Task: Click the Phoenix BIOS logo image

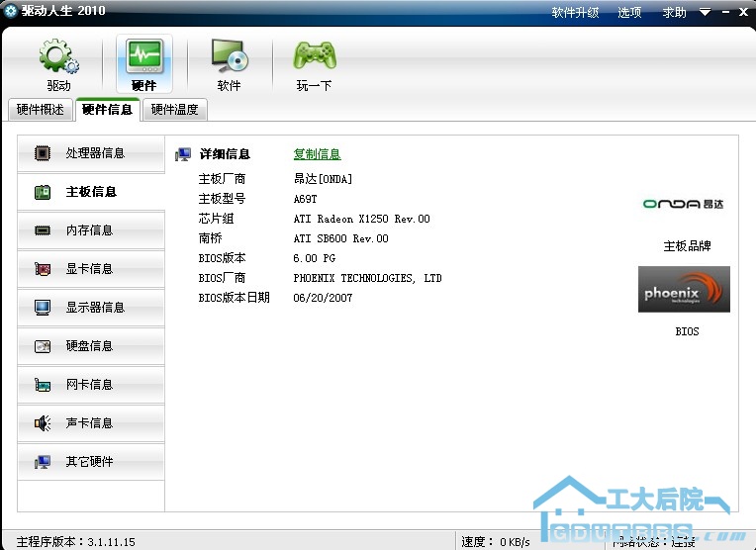Action: click(684, 290)
